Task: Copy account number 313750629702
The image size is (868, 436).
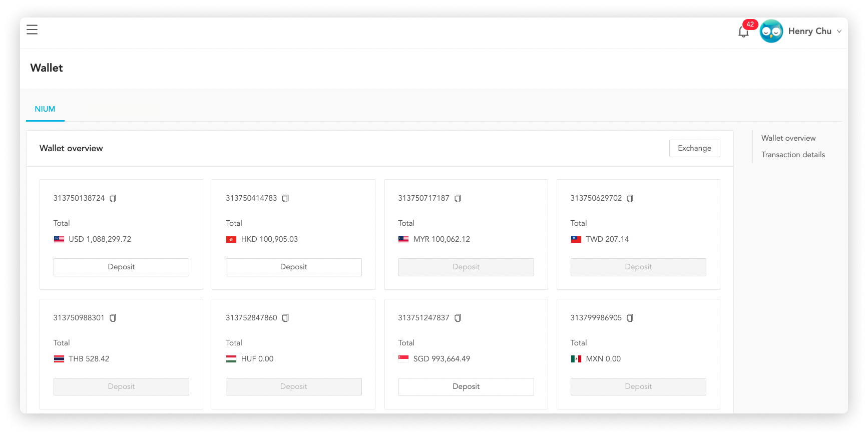Action: pos(630,198)
